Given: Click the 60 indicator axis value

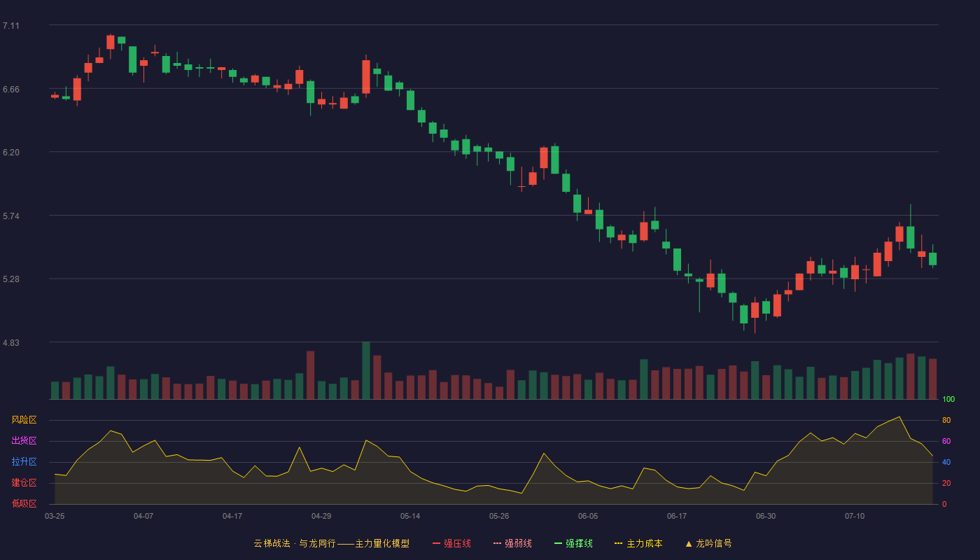Looking at the screenshot, I should coord(946,441).
